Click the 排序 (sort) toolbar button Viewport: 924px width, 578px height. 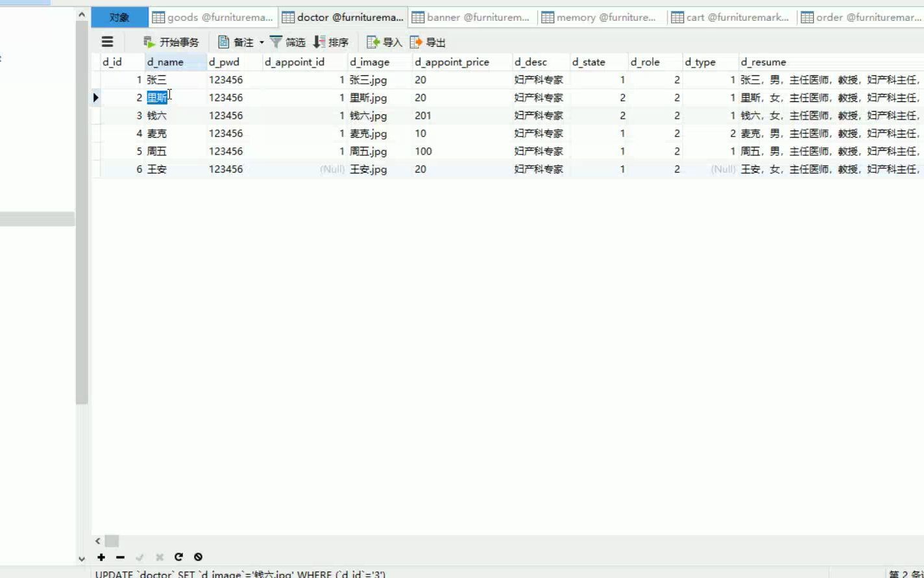coord(330,42)
